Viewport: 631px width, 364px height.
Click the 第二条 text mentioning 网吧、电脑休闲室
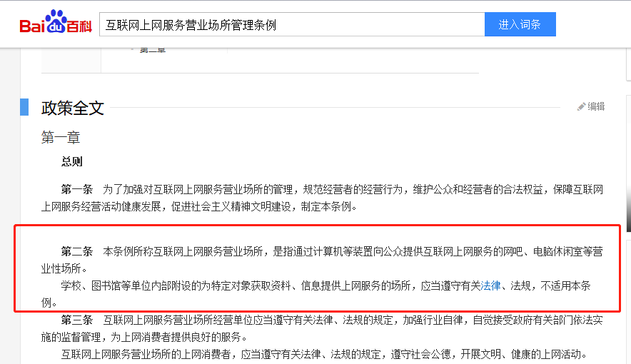coord(357,252)
